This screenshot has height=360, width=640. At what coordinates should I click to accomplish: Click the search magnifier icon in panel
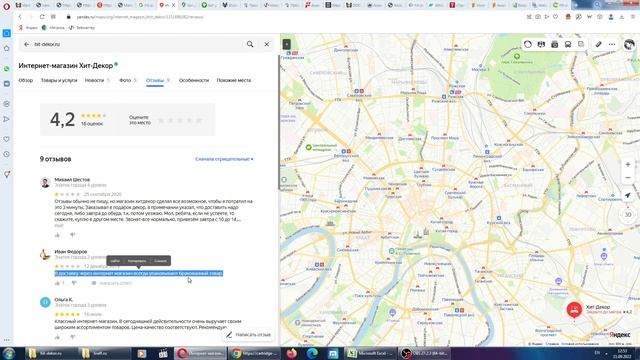[x=250, y=44]
